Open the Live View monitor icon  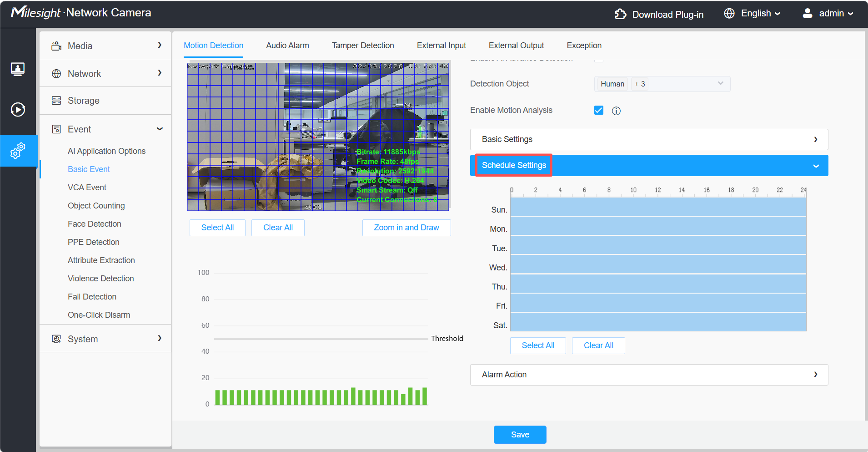point(18,69)
